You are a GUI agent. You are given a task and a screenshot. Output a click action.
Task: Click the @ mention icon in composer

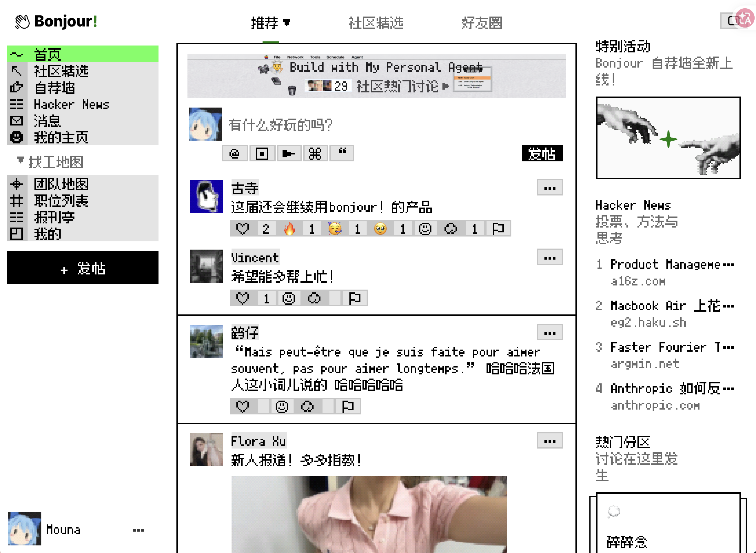[235, 153]
